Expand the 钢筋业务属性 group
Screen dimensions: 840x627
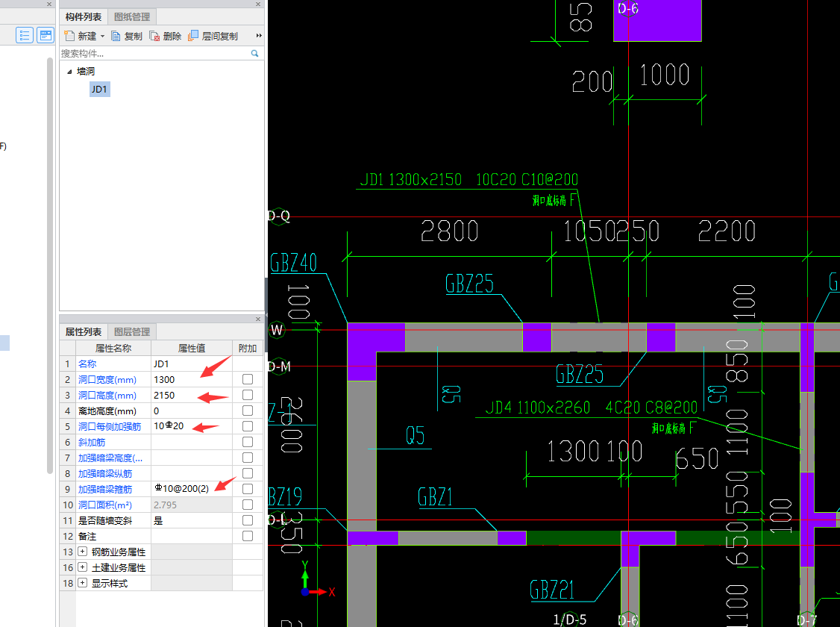click(83, 552)
